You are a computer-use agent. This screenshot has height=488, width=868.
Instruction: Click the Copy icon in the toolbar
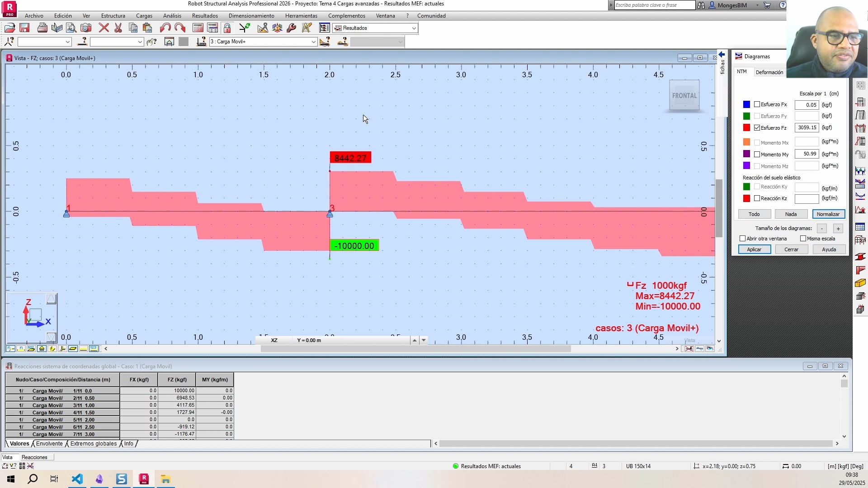pos(133,28)
